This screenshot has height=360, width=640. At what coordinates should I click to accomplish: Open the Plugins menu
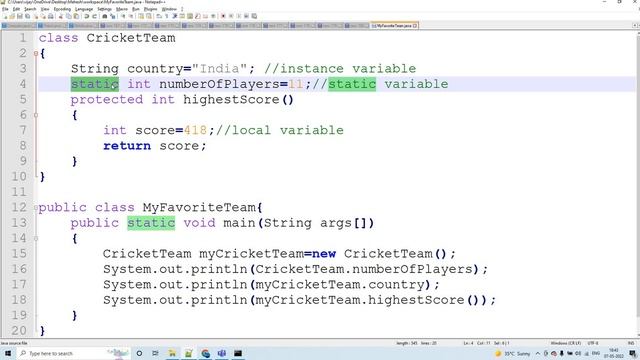(151, 9)
